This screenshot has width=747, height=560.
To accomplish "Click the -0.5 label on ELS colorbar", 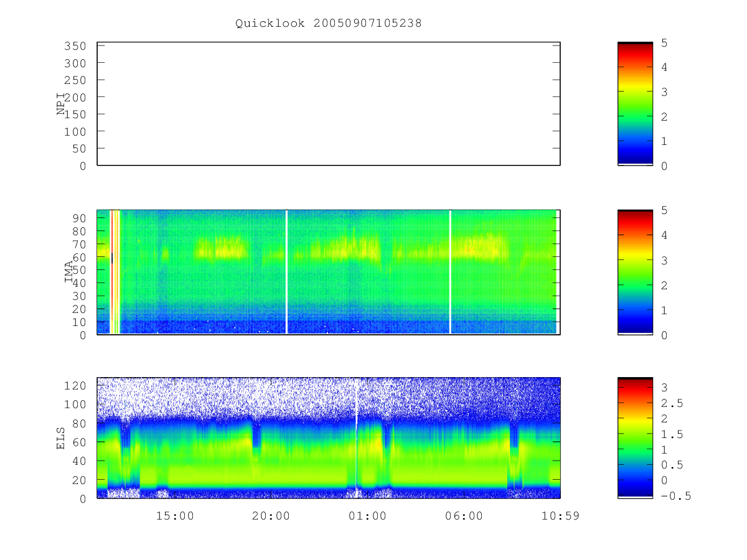I will pyautogui.click(x=676, y=496).
